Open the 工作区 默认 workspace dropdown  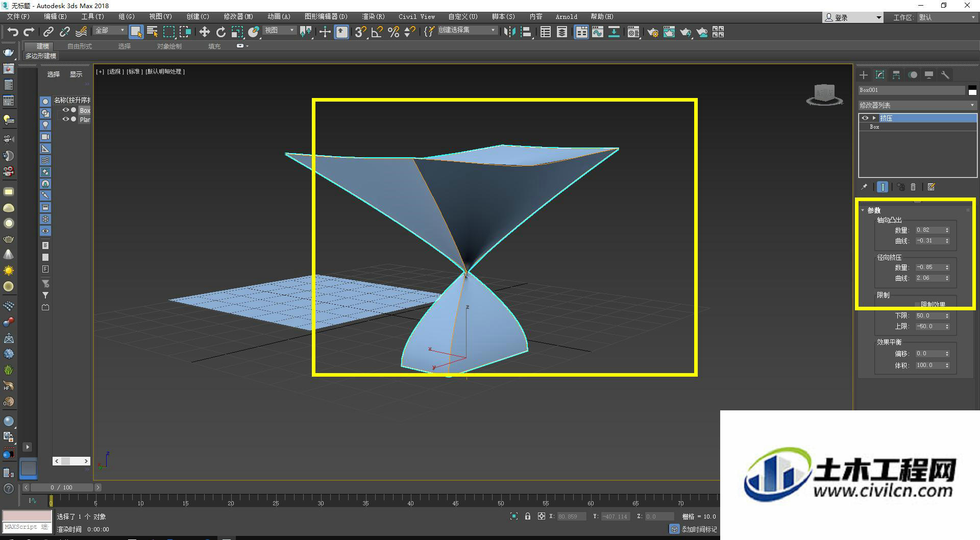coord(948,17)
